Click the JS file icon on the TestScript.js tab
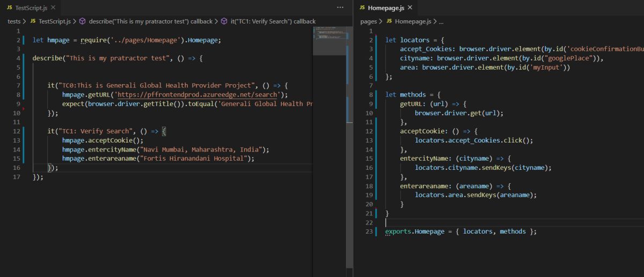This screenshot has width=644, height=277. [x=10, y=8]
